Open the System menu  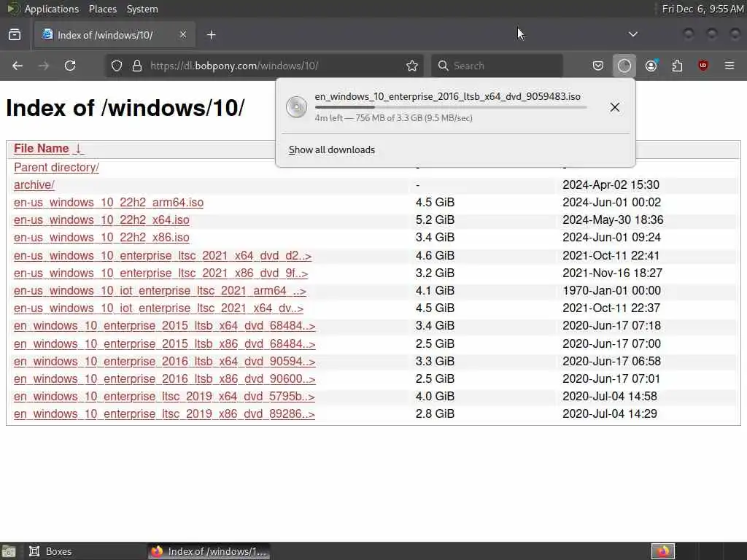click(x=142, y=9)
